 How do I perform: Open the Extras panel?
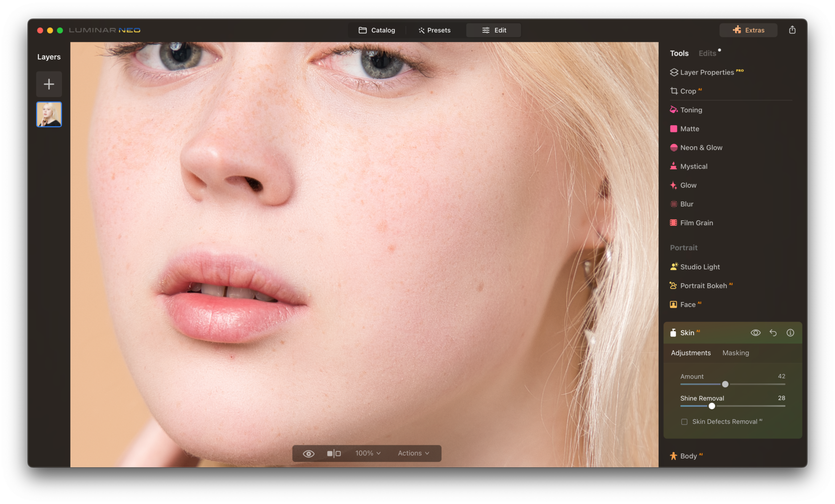click(x=749, y=30)
